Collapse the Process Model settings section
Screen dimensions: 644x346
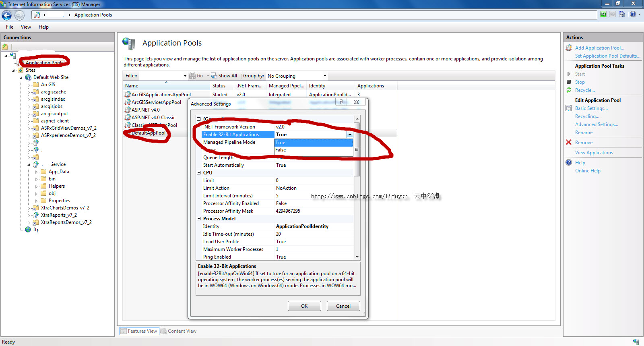[198, 219]
